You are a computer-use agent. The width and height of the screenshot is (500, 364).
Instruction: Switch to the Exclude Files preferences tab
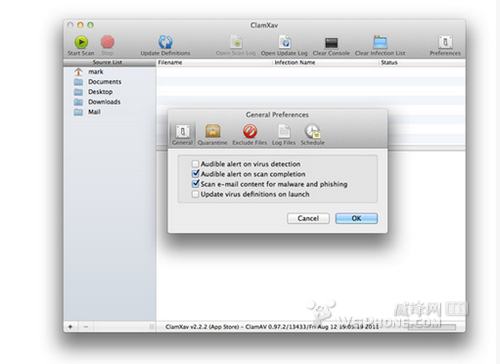click(x=250, y=134)
